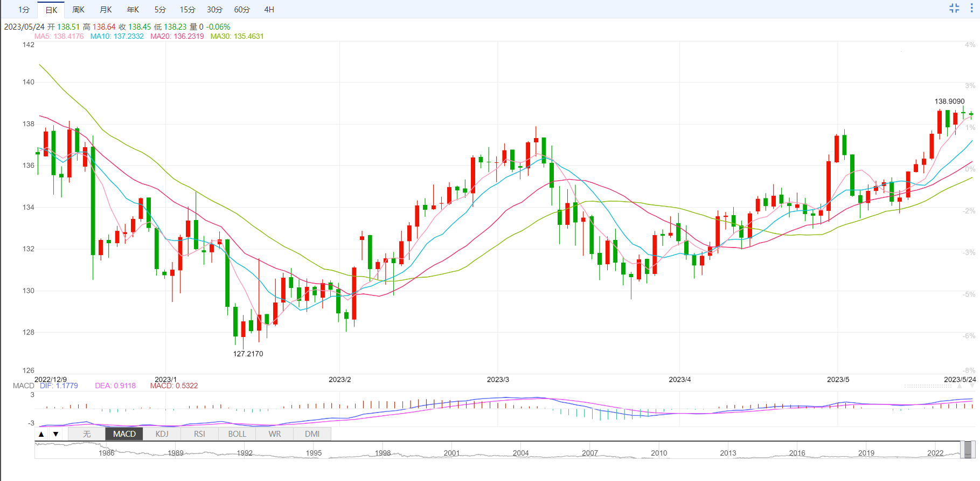Click the 2022/12/9 start date label
This screenshot has height=481, width=980.
(x=51, y=380)
